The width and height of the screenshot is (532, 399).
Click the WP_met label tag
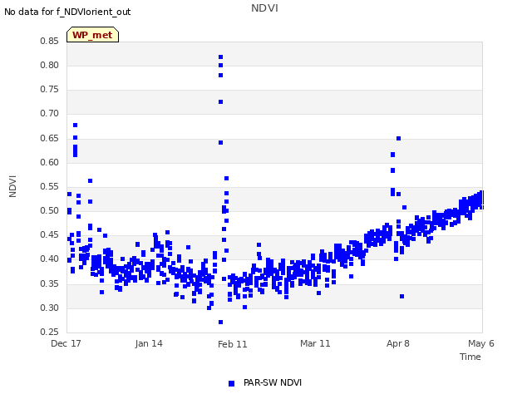(x=92, y=35)
